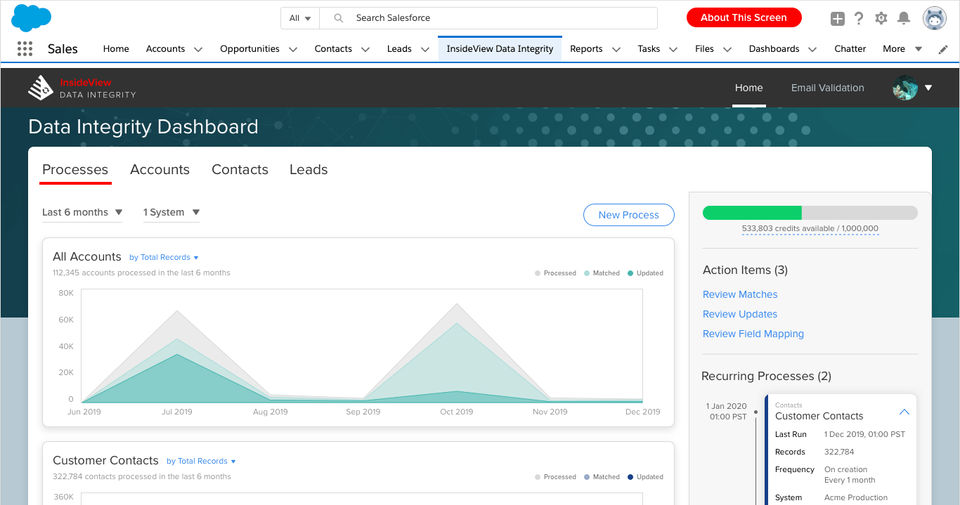Screen dimensions: 960x505
Task: View notifications bell icon
Action: [903, 18]
